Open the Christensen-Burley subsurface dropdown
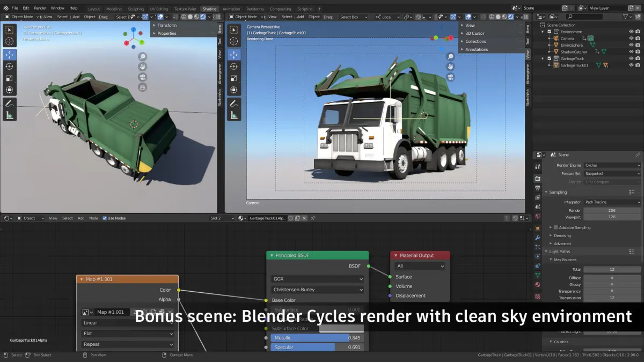This screenshot has height=362, width=644. pos(318,290)
